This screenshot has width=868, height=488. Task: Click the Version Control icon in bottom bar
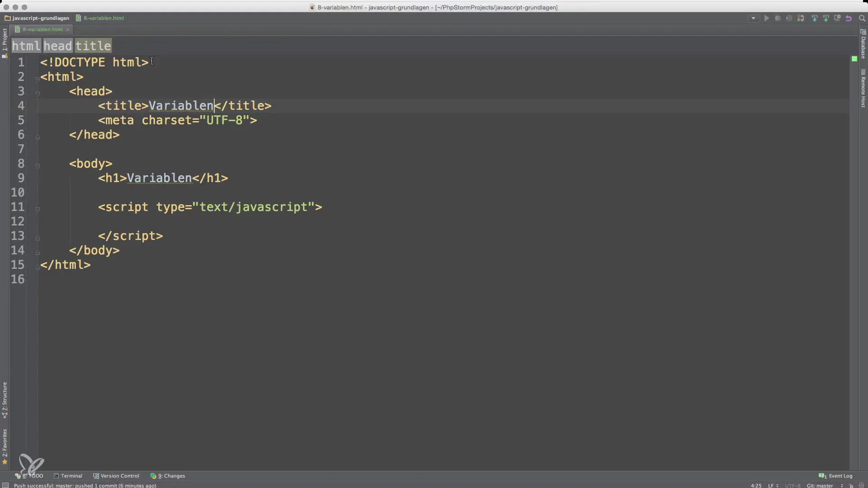96,476
